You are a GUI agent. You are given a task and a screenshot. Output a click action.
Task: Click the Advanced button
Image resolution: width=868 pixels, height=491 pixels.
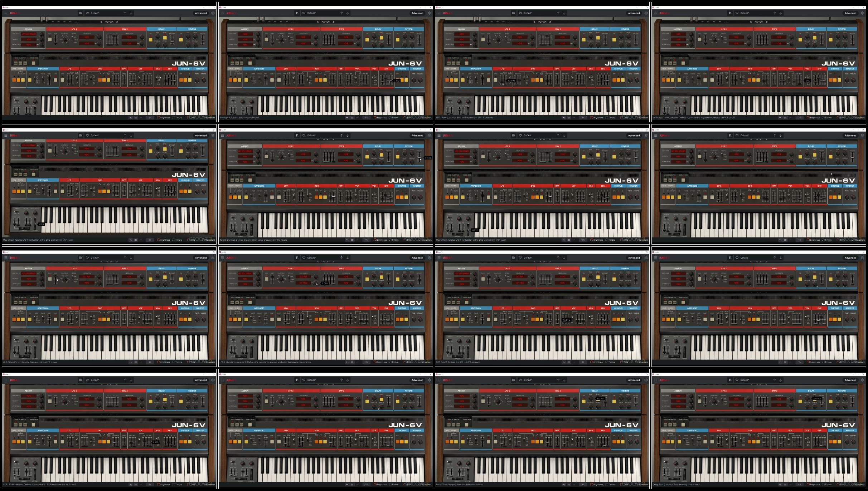[201, 13]
